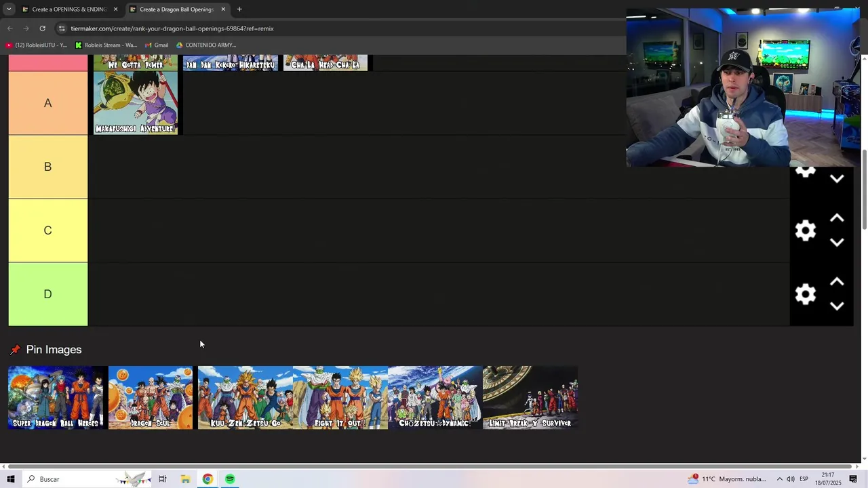Image resolution: width=868 pixels, height=488 pixels.
Task: Open the Windows Start menu
Action: pos(11,479)
